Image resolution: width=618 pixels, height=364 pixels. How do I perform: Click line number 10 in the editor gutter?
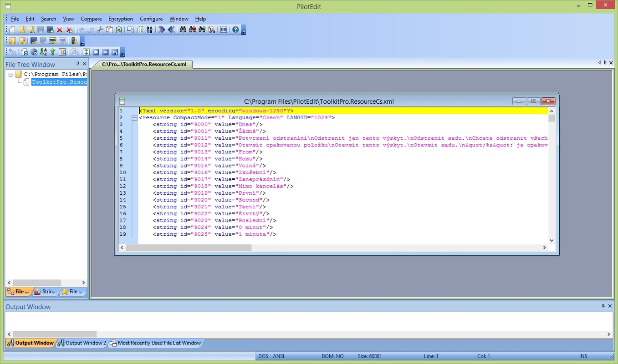[123, 172]
